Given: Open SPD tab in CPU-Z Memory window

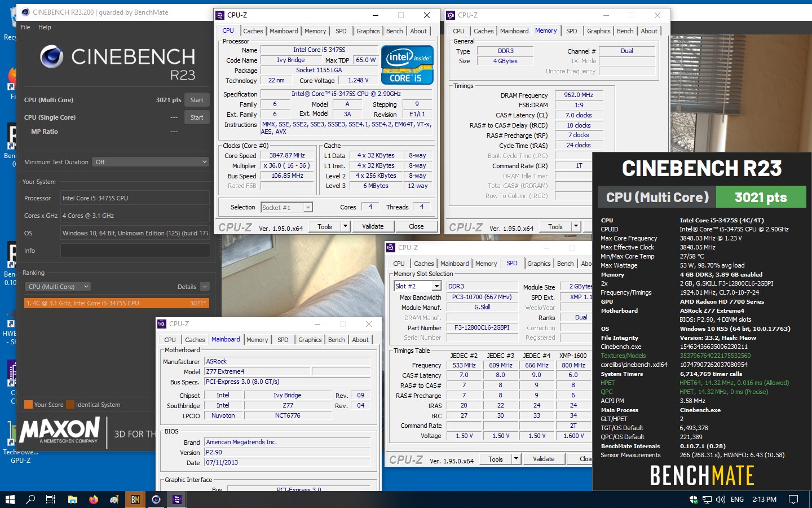Looking at the screenshot, I should [x=572, y=31].
